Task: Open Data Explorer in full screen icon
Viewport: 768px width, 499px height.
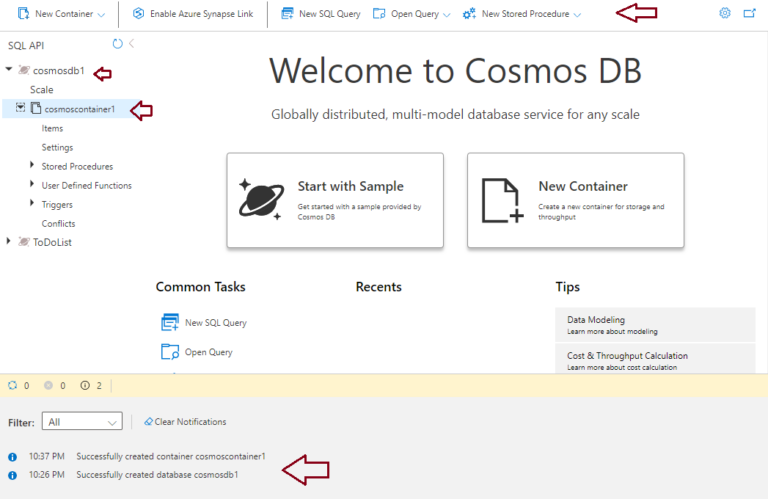Action: point(750,13)
